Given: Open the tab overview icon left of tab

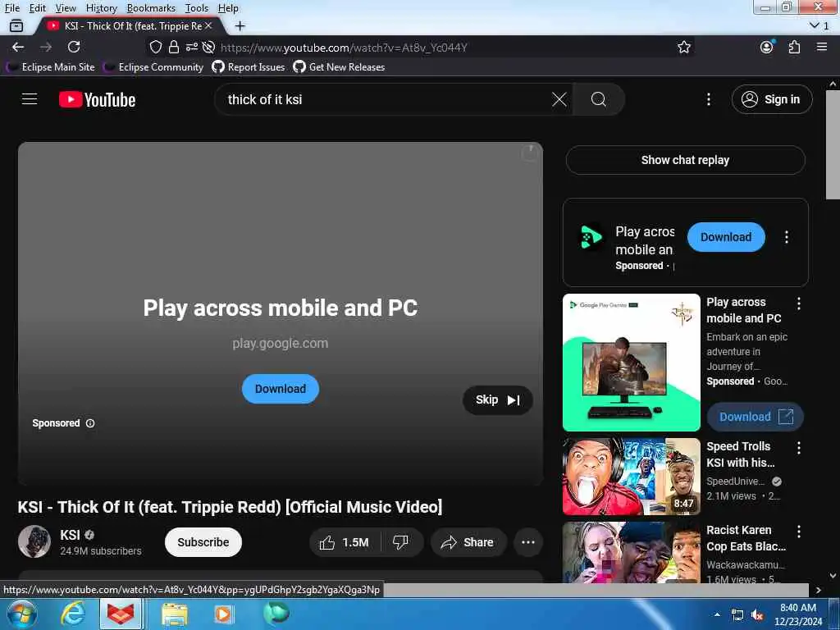Looking at the screenshot, I should pyautogui.click(x=16, y=25).
